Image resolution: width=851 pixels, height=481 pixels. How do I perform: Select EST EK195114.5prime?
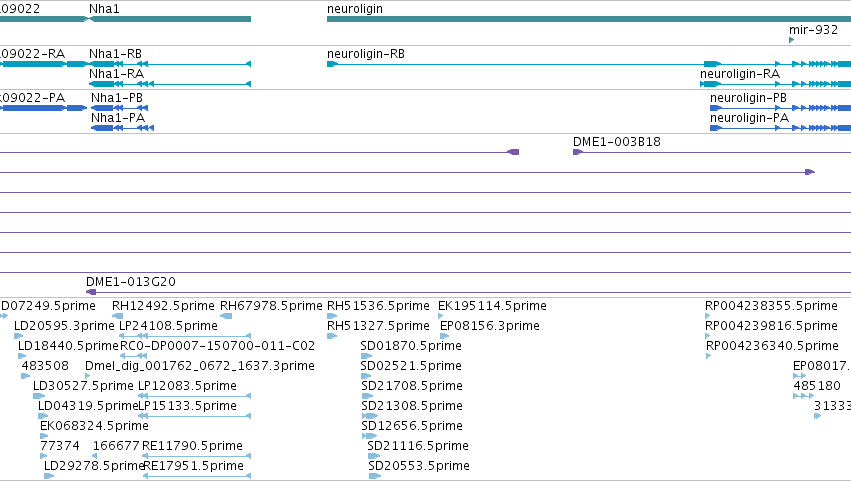492,306
